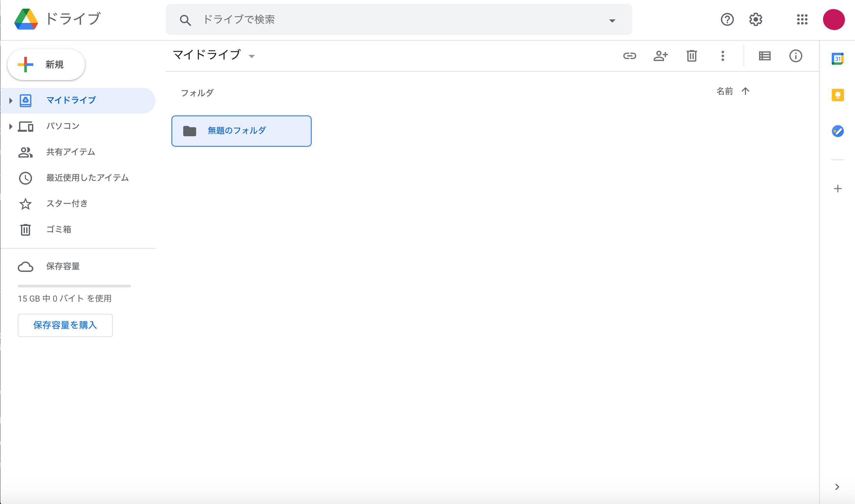Open the Google apps grid
The image size is (855, 504).
pyautogui.click(x=802, y=19)
